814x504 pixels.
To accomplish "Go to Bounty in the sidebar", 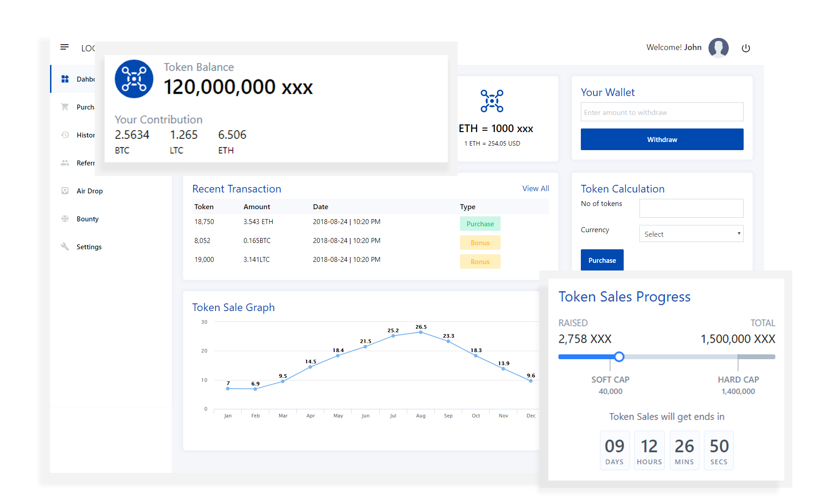I will (x=87, y=219).
